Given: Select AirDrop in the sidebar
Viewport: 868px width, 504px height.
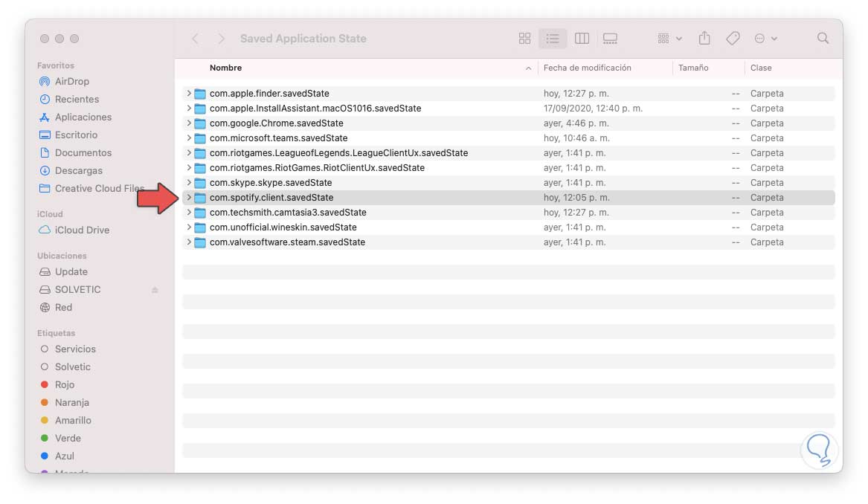Looking at the screenshot, I should pyautogui.click(x=72, y=81).
